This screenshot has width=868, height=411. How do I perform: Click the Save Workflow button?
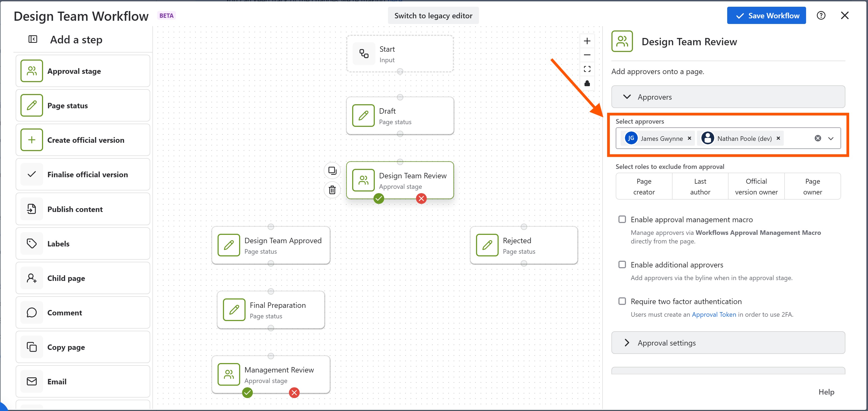[766, 16]
